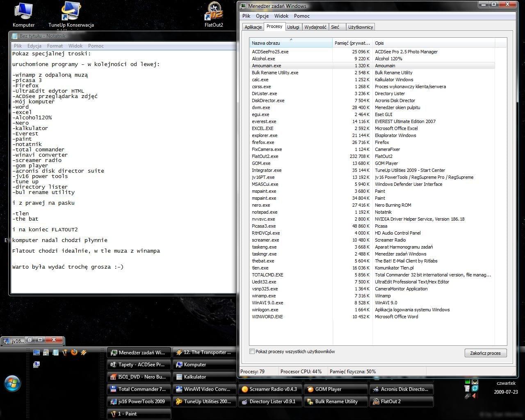Switch to FlatOut 2 taskbar button
This screenshot has width=525, height=420.
(x=401, y=402)
